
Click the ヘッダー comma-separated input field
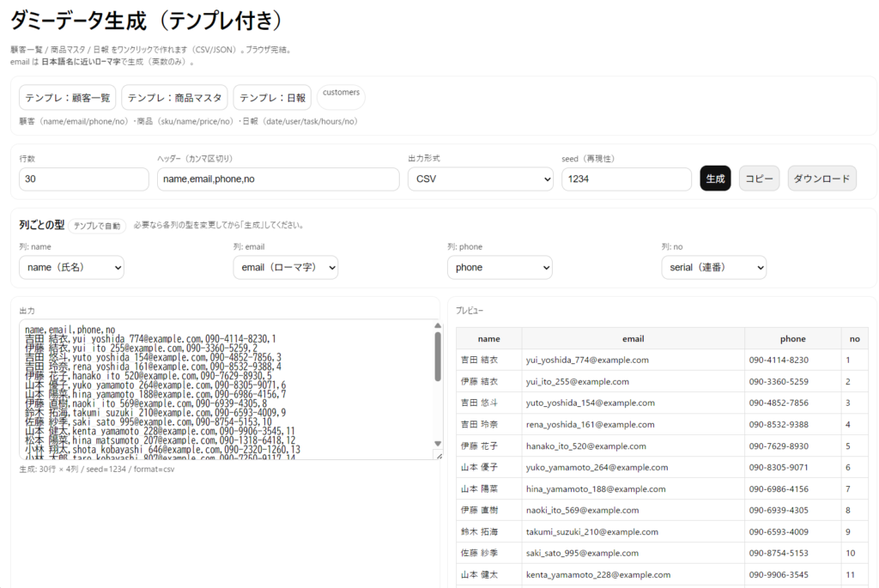coord(278,179)
